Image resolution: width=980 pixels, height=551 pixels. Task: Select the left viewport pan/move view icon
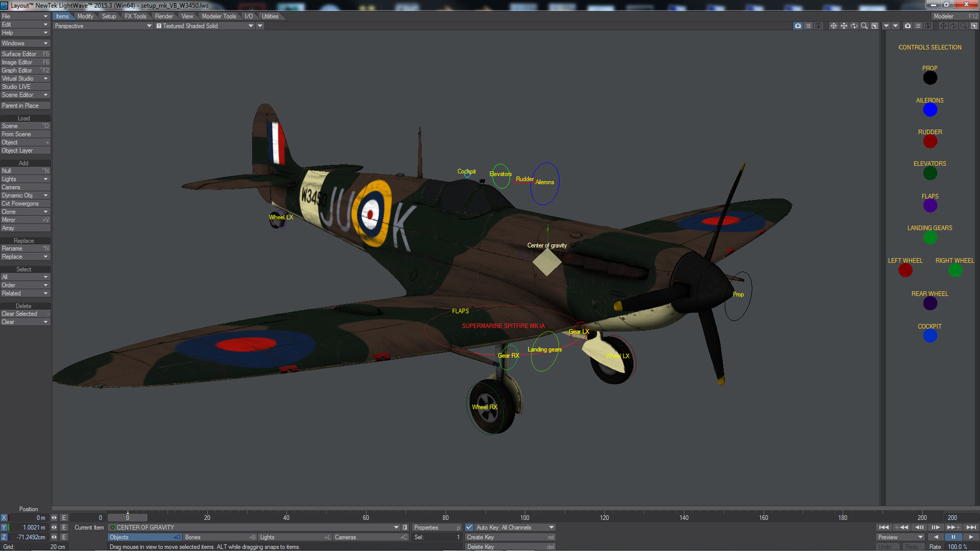(x=844, y=26)
